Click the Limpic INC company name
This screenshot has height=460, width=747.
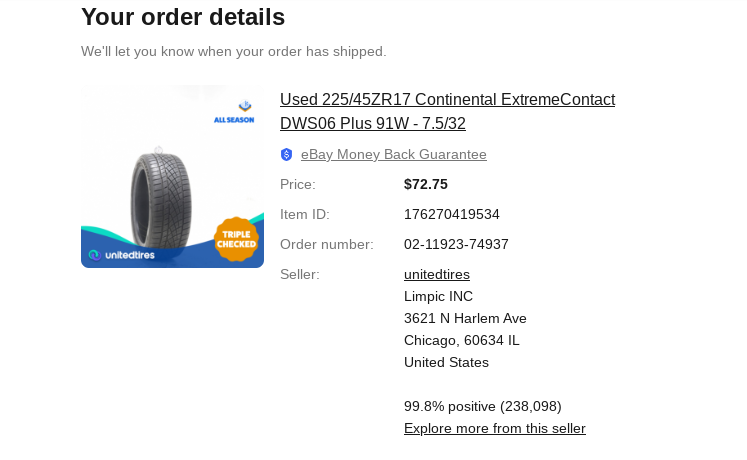point(438,296)
